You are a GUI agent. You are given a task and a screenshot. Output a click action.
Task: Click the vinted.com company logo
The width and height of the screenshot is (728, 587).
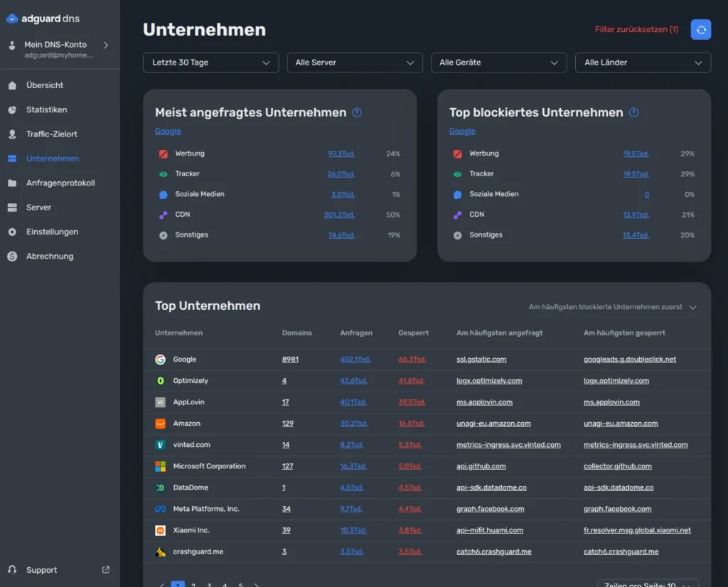(x=160, y=445)
